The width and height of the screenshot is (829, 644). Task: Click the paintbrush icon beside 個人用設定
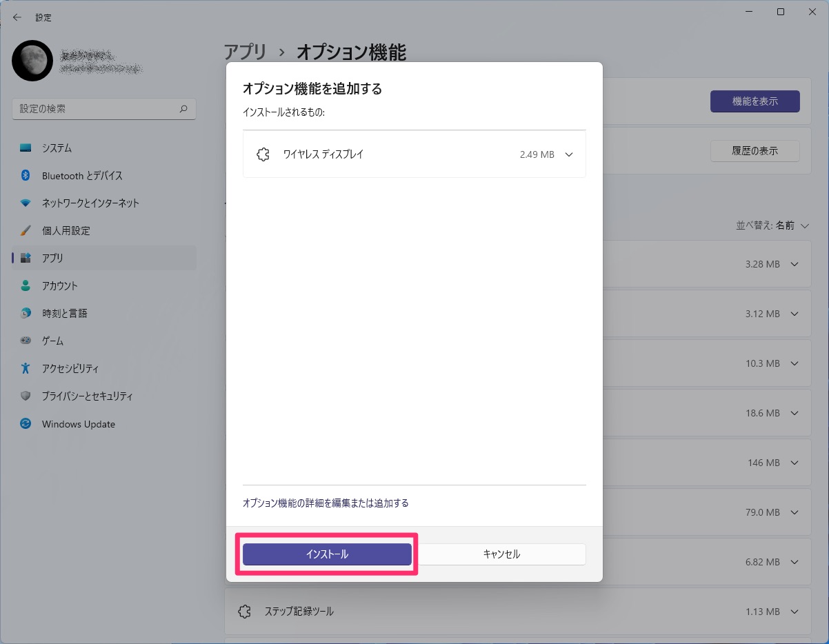[26, 231]
